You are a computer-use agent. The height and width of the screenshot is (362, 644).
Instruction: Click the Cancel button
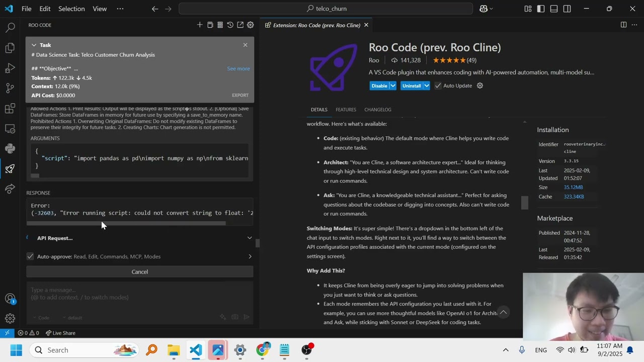140,271
